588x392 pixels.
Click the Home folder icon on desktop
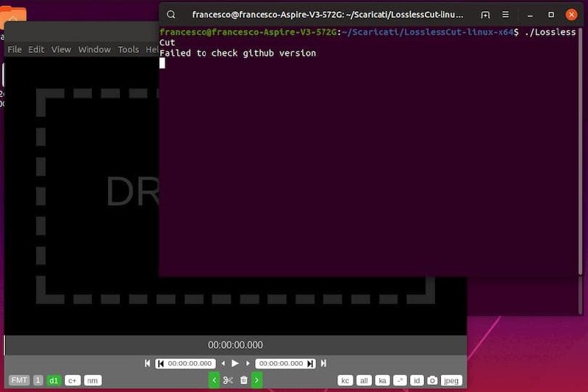click(13, 17)
